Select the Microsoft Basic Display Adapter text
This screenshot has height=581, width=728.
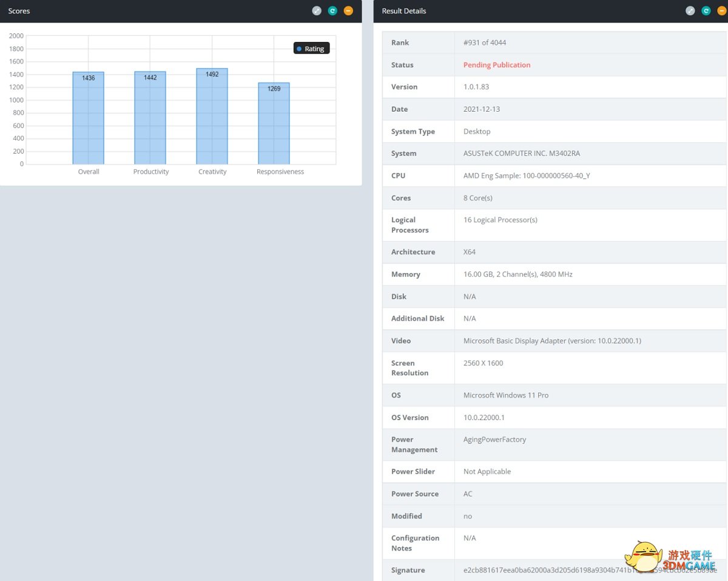(x=552, y=341)
